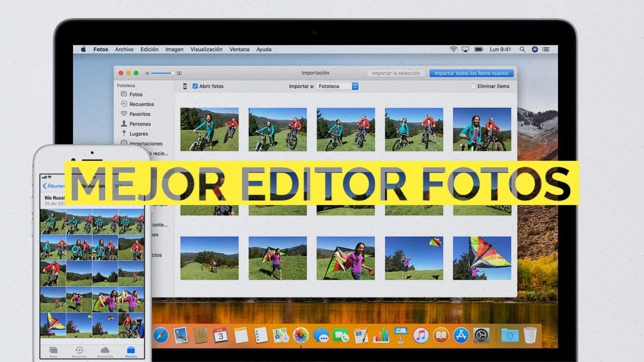Open Safari from the Dock
Screen dimensions: 644x362
click(x=160, y=335)
